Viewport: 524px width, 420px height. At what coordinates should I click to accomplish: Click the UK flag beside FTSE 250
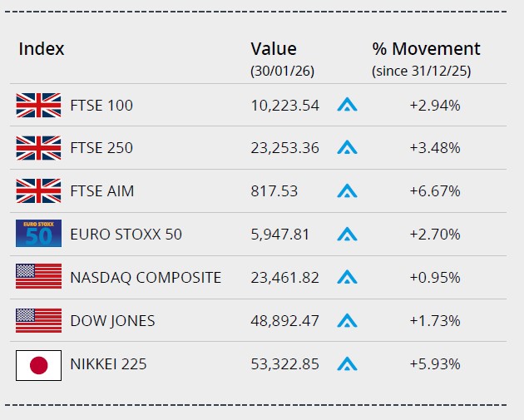(x=38, y=148)
